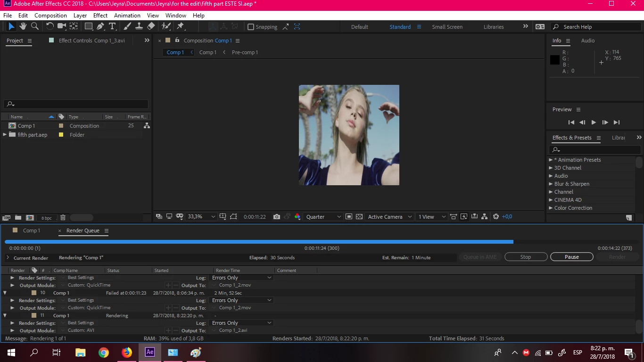
Task: Switch to the Audio panel tab
Action: [587, 41]
